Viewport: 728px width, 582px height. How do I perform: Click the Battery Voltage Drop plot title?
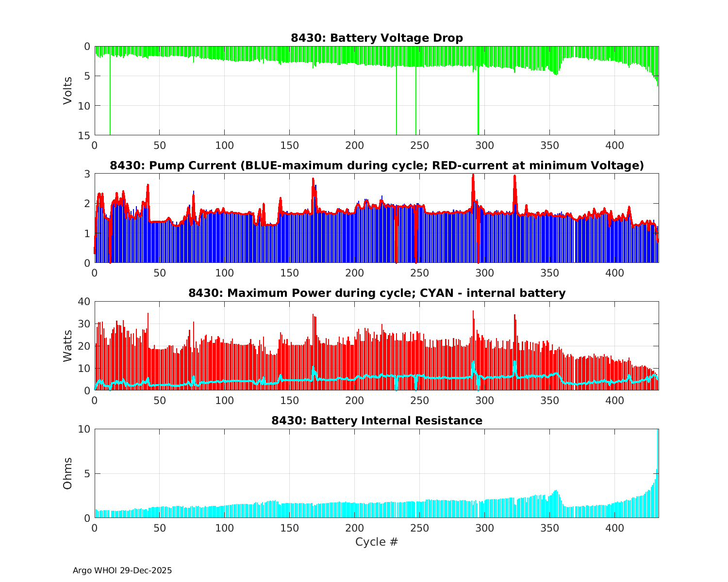(377, 38)
